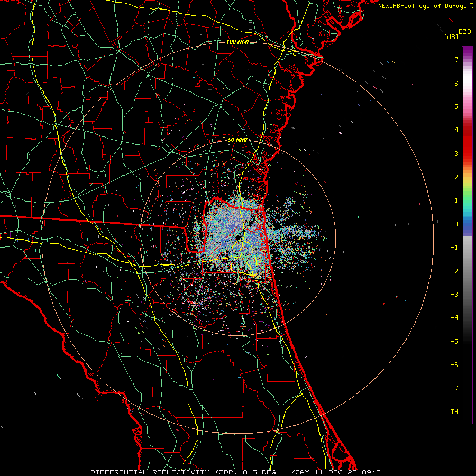
Task: Click scale value 3 on legend
Action: [456, 153]
